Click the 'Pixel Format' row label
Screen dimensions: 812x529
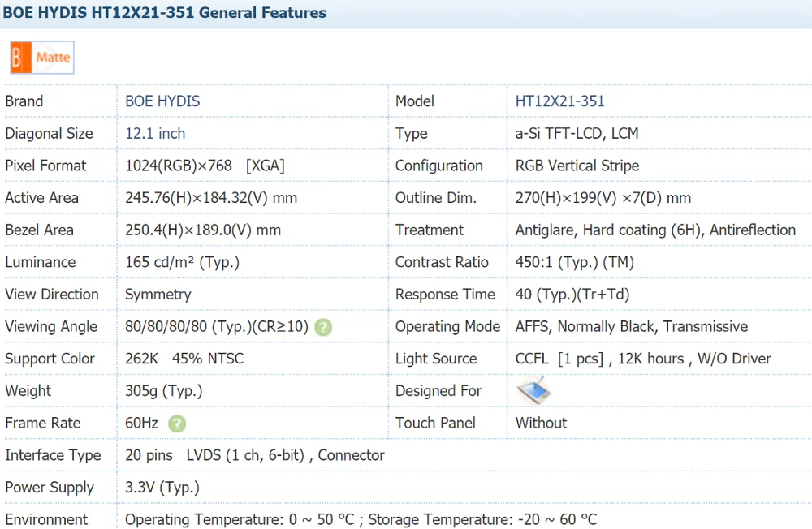click(x=45, y=166)
